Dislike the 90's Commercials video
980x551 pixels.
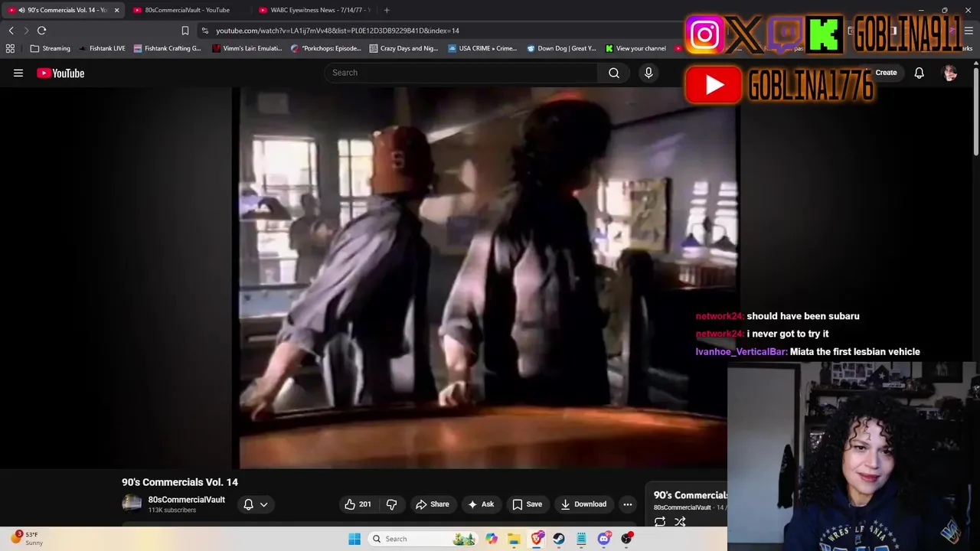click(391, 504)
